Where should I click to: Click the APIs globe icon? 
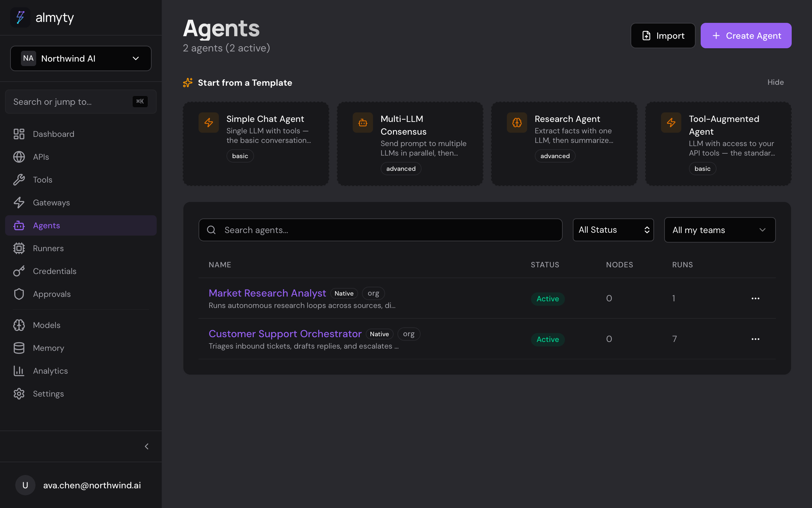click(19, 157)
